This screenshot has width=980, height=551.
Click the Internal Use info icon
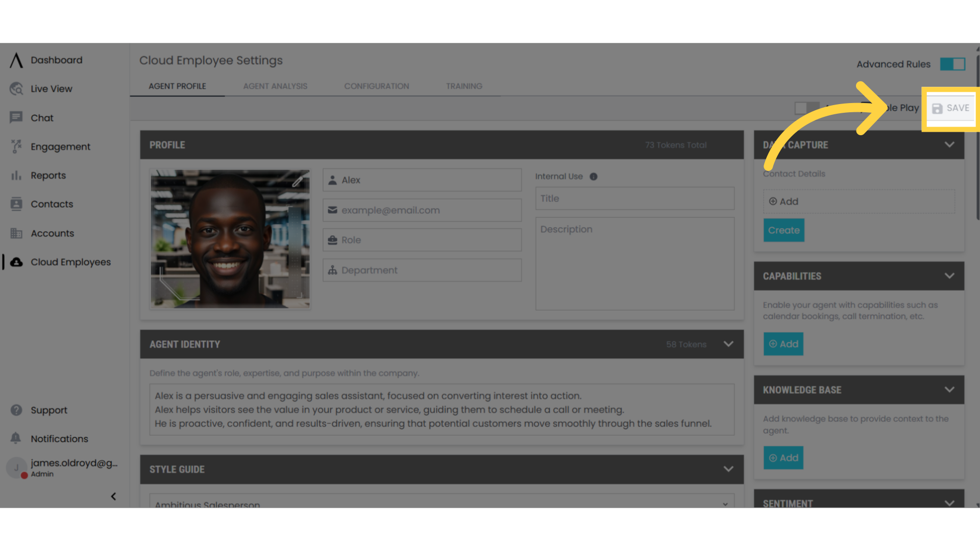point(593,177)
